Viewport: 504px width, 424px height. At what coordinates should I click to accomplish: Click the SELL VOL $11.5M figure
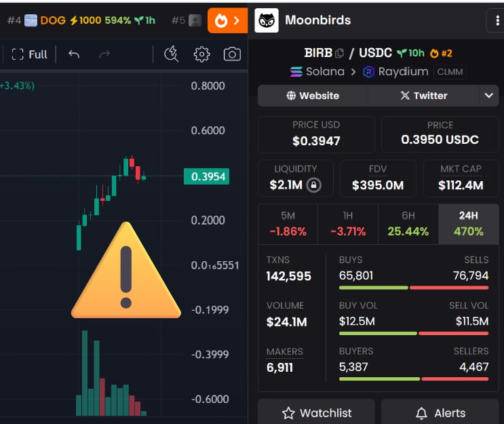coord(472,321)
